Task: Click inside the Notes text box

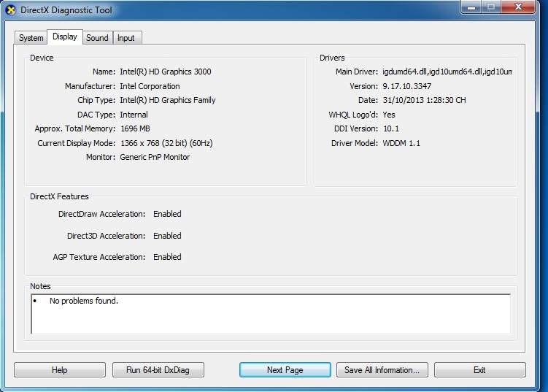Action: [271, 314]
